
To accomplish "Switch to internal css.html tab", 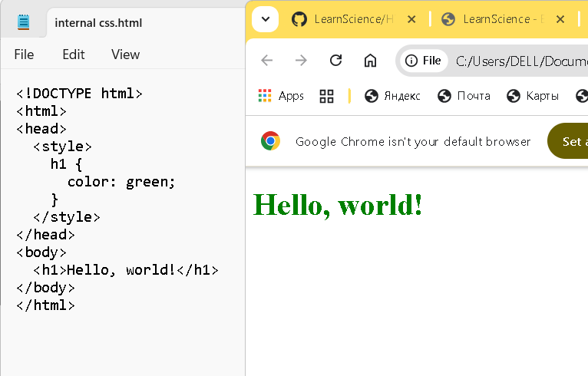I will point(98,23).
